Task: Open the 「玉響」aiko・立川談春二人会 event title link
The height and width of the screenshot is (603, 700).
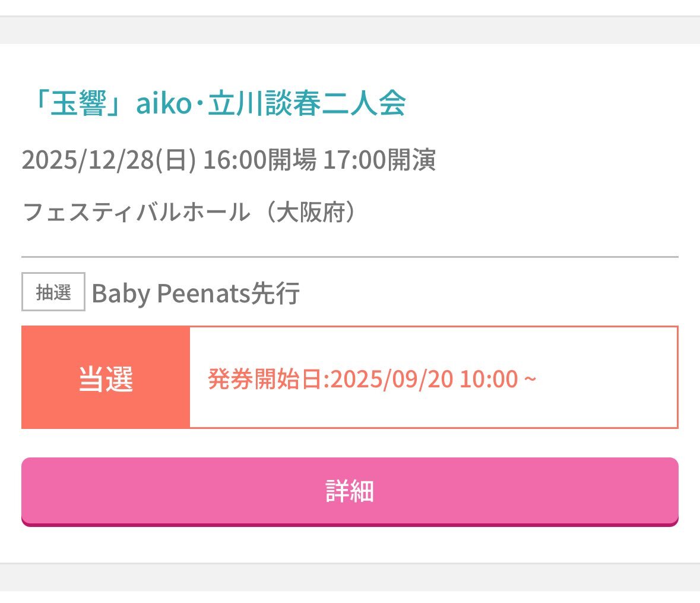Action: click(218, 103)
